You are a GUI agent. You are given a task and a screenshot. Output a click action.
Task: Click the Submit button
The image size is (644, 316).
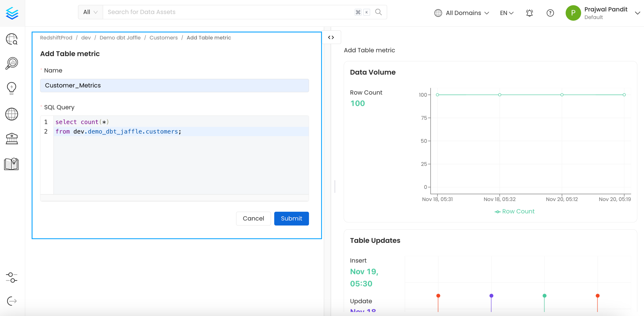[291, 218]
